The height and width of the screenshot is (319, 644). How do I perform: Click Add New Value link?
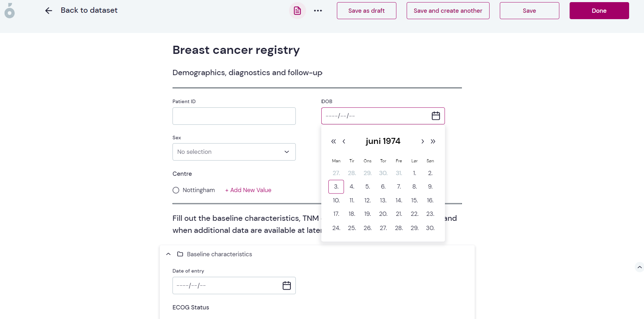point(248,190)
